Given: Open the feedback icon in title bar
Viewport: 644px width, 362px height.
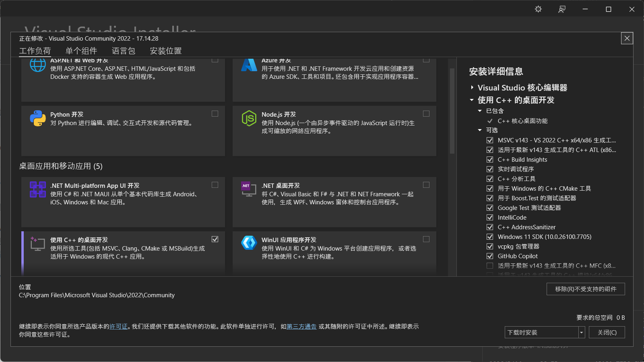Looking at the screenshot, I should [562, 9].
